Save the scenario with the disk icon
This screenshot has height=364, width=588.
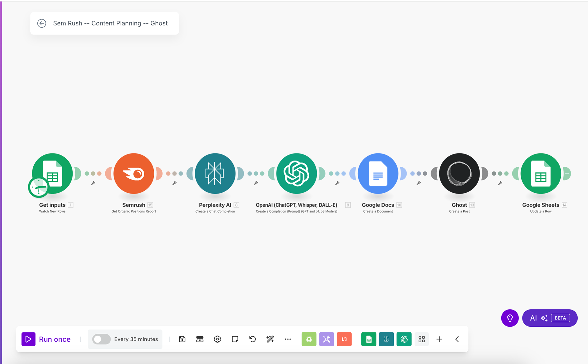pyautogui.click(x=182, y=339)
